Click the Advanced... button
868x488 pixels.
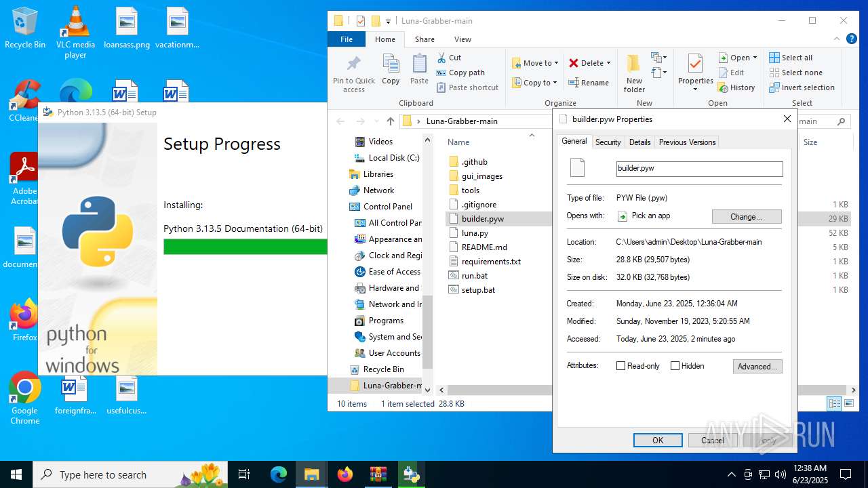click(757, 367)
